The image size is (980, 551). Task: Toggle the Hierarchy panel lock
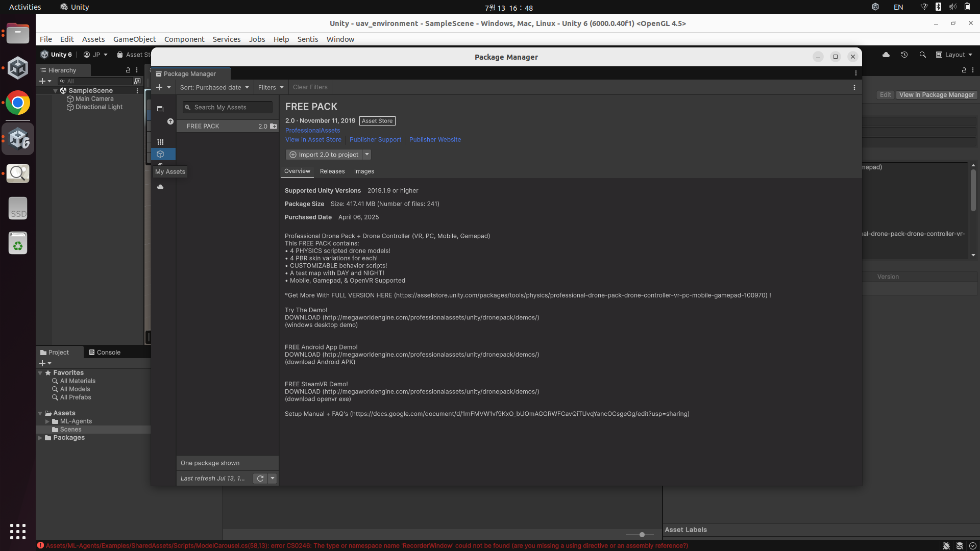tap(128, 70)
